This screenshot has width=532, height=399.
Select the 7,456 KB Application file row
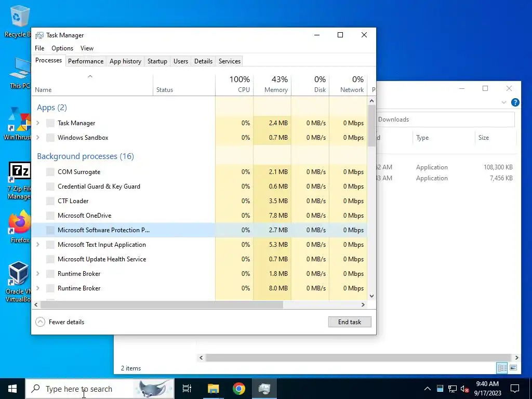(446, 178)
